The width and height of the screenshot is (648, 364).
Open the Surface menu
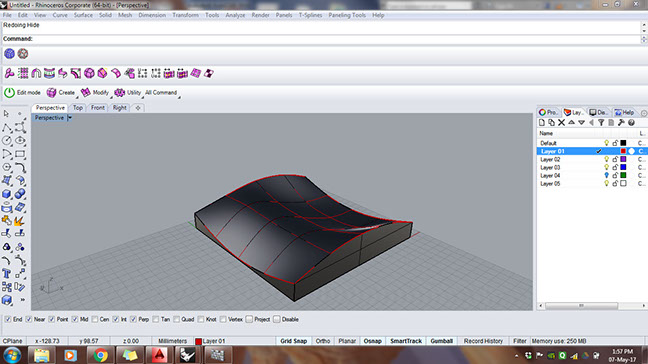[83, 15]
